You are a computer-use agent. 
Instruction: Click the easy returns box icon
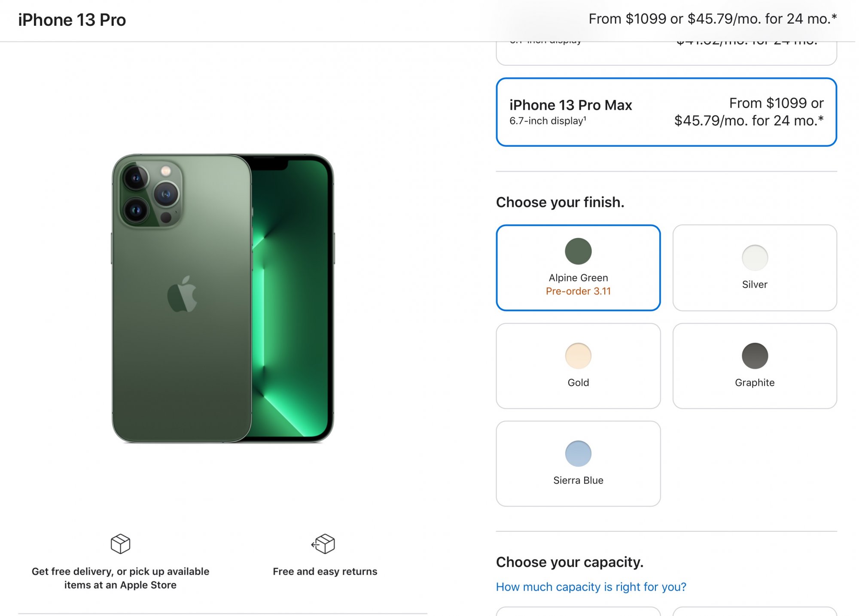coord(323,543)
